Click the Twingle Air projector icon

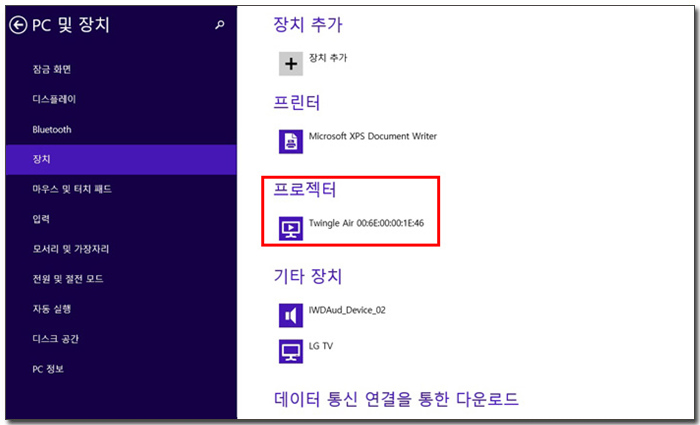tap(291, 229)
